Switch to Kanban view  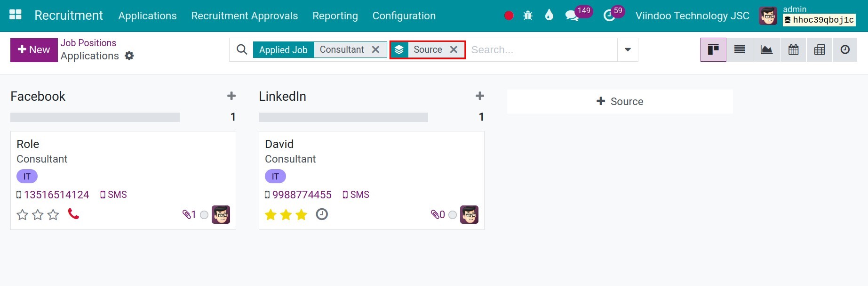(x=713, y=49)
